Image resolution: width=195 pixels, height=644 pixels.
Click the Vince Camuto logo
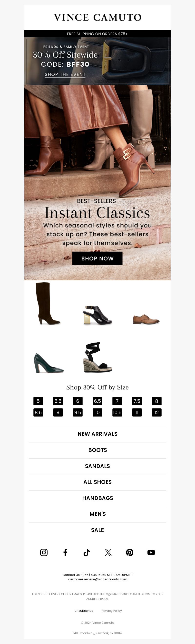pyautogui.click(x=97, y=17)
